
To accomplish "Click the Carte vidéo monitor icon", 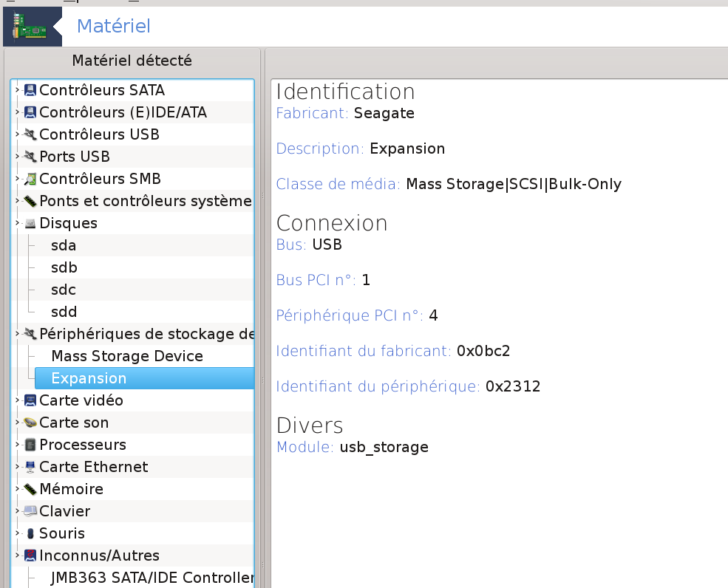I will click(30, 401).
